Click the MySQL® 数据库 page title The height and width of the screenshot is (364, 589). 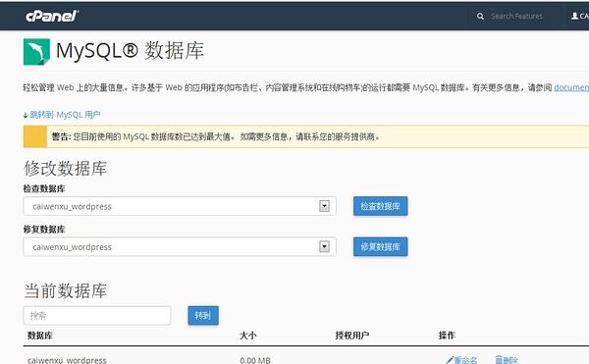click(130, 51)
